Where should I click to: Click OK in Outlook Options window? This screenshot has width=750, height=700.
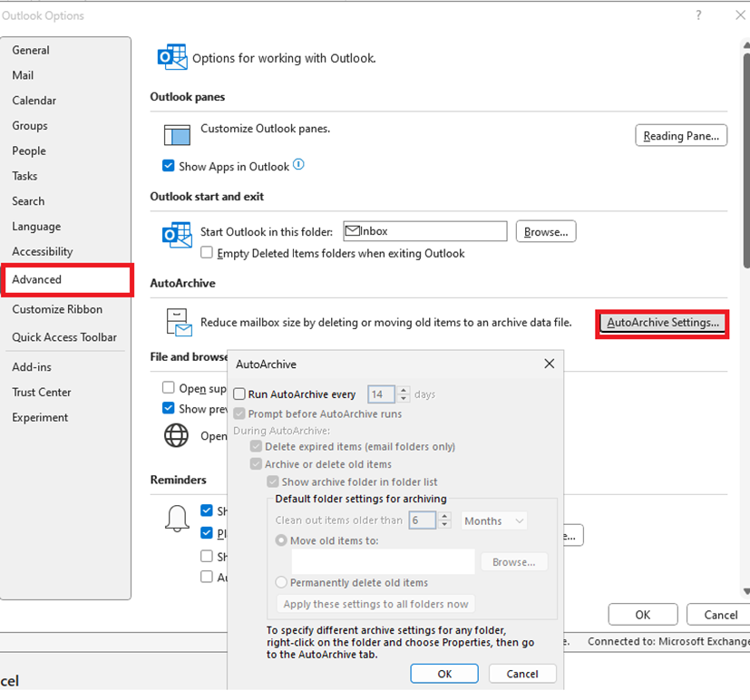point(643,615)
